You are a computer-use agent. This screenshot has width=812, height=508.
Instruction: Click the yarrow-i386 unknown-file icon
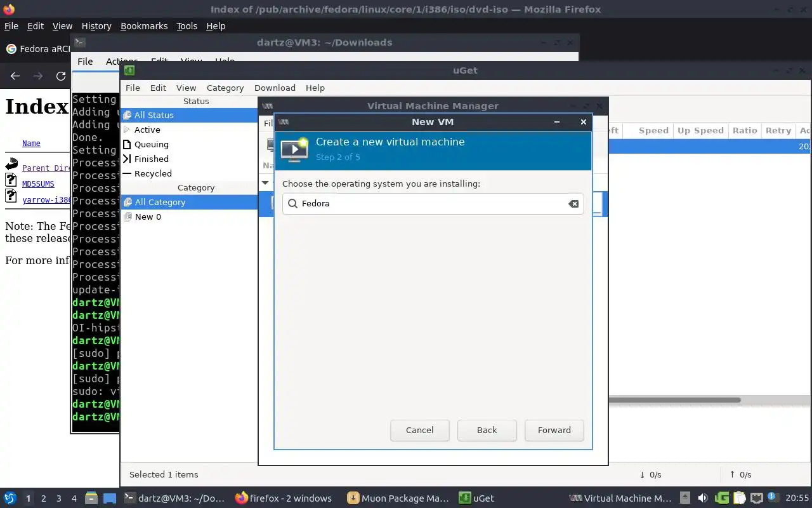(x=11, y=196)
